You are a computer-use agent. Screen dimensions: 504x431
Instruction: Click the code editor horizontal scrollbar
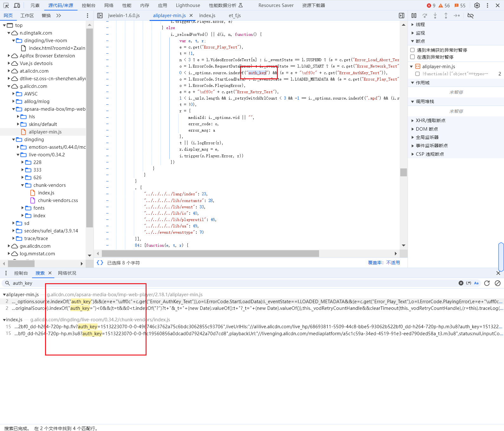210,253
